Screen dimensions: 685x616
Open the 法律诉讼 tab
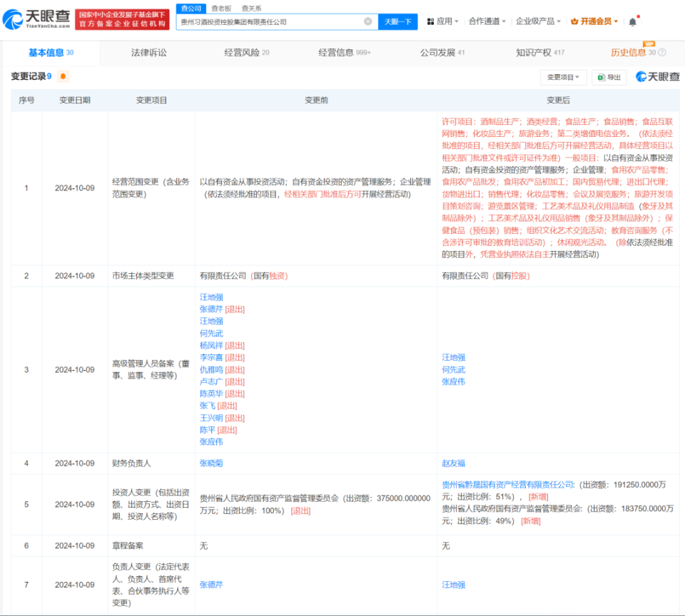148,53
